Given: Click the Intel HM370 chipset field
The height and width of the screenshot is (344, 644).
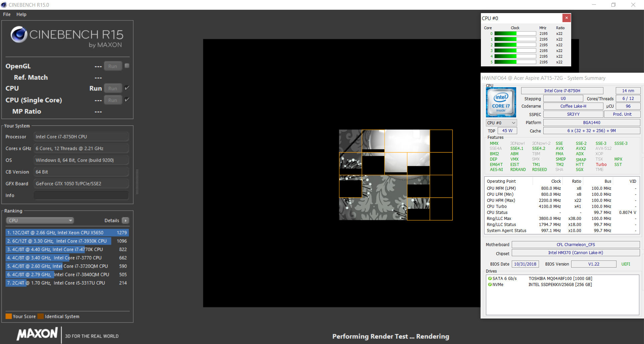Looking at the screenshot, I should tap(576, 252).
